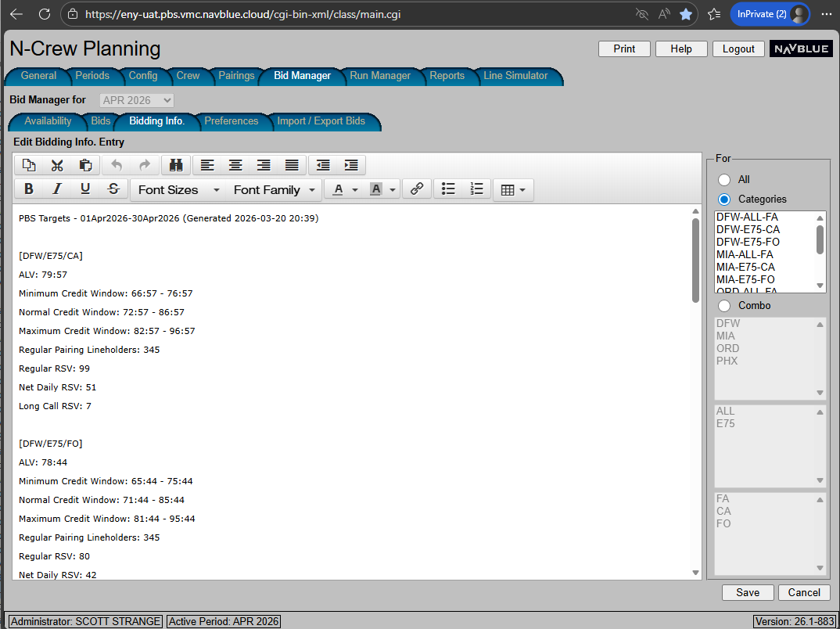
Task: Apply text color with the A icon
Action: (x=338, y=189)
